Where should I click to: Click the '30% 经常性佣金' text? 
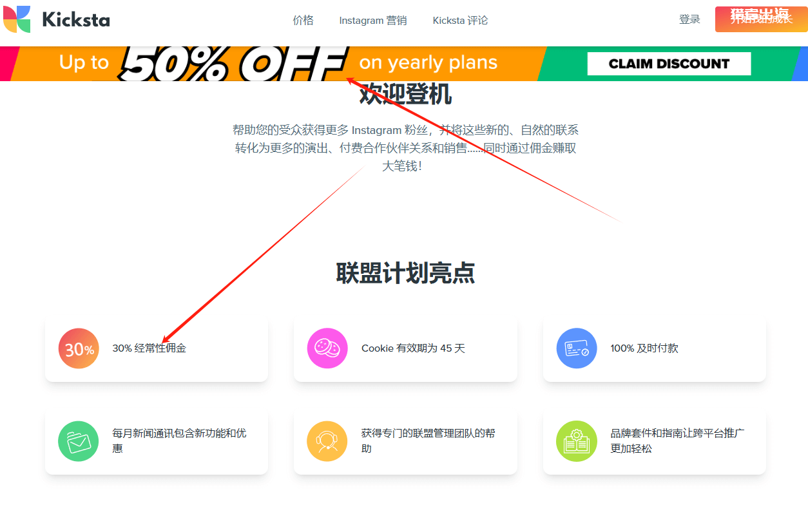[149, 348]
